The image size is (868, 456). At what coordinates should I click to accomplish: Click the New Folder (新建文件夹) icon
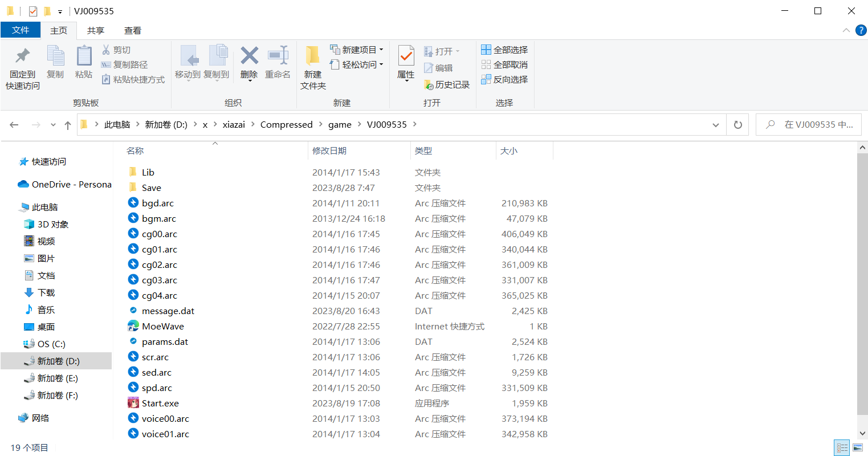coord(312,56)
